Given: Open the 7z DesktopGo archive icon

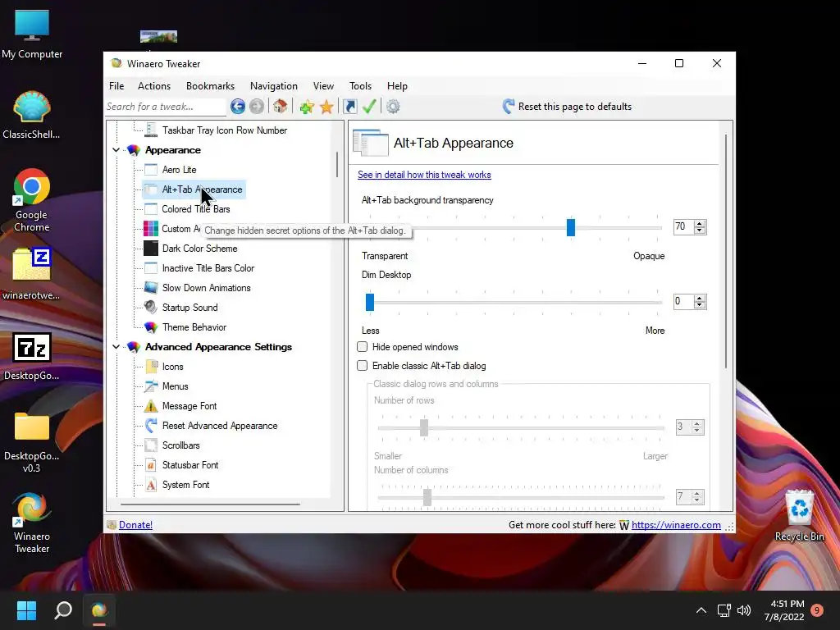Looking at the screenshot, I should (x=32, y=356).
